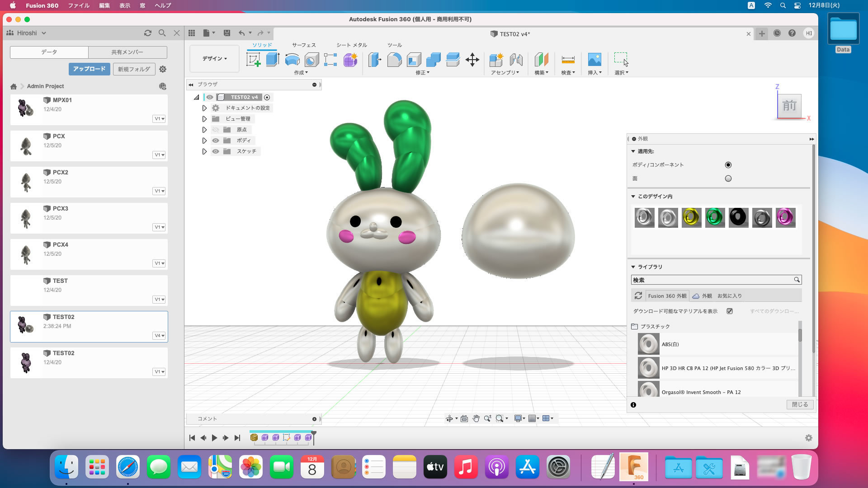Screen dimensions: 868x488
Task: Click the 閉じる button in appearance panel
Action: coord(799,404)
